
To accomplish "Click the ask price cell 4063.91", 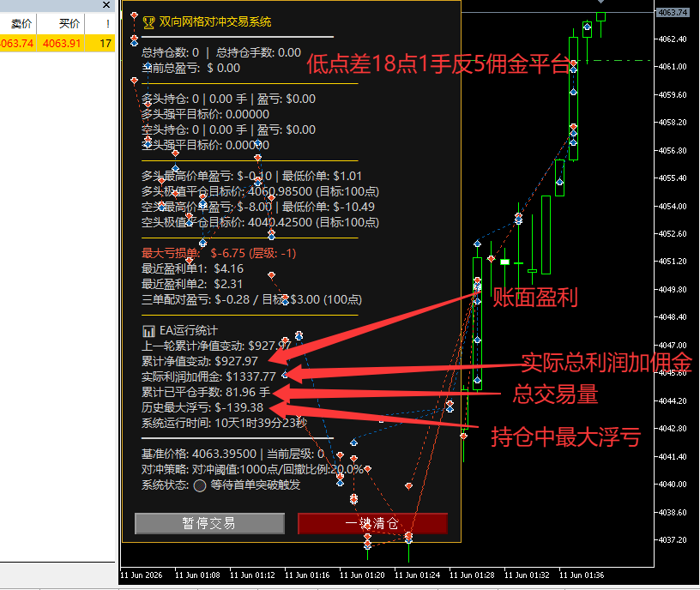I will pyautogui.click(x=62, y=43).
